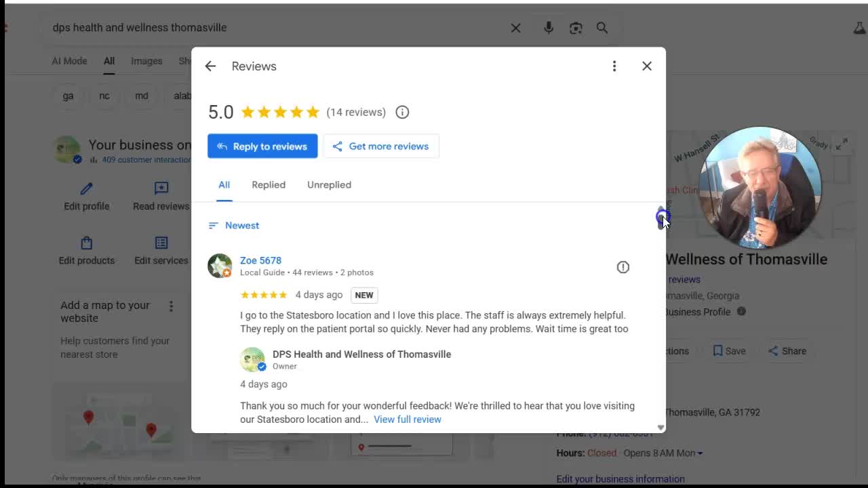868x488 pixels.
Task: Open Zoe 5678 reviewer profile
Action: tap(260, 260)
